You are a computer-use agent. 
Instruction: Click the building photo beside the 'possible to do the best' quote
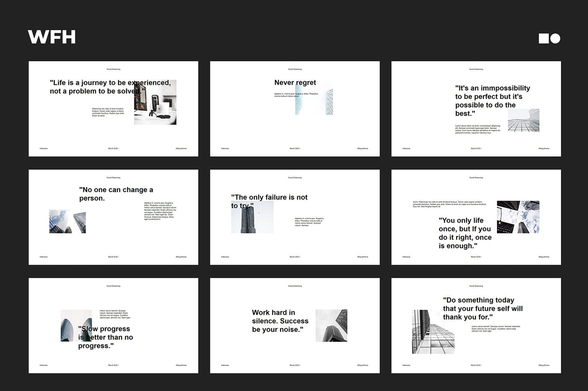[523, 120]
